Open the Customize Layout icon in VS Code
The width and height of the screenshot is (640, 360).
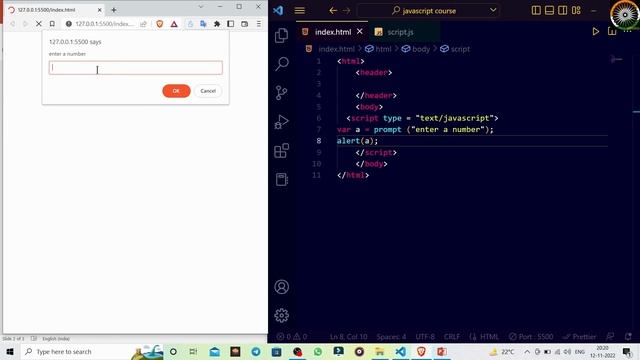click(x=576, y=11)
